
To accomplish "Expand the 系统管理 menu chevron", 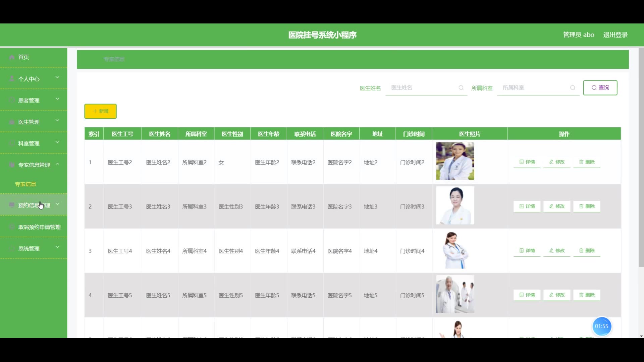I will (x=57, y=247).
